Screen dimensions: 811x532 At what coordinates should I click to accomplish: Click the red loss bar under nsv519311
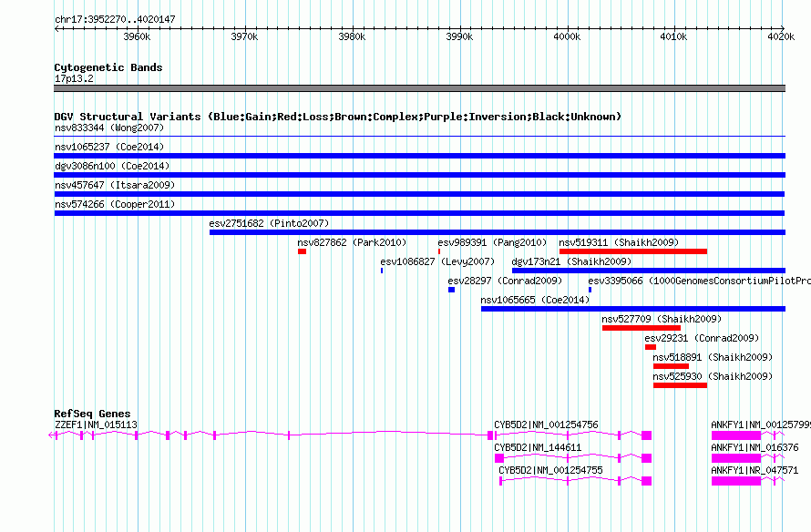tap(633, 251)
